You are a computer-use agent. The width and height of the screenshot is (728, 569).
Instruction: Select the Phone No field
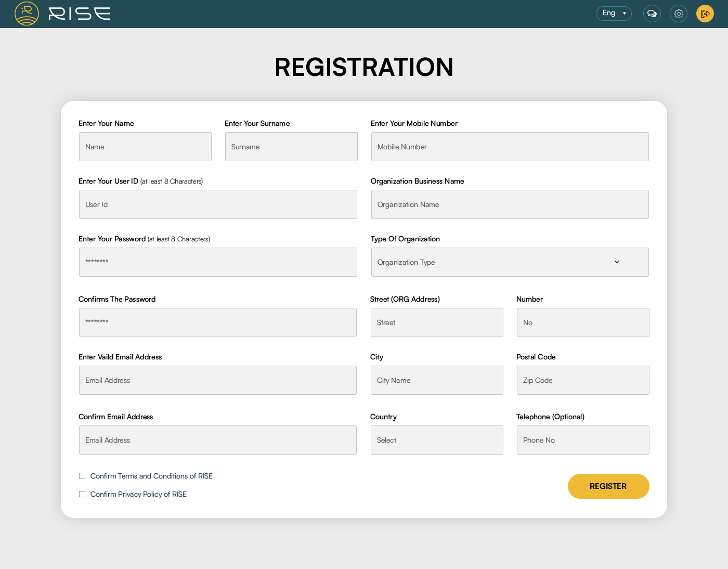click(583, 440)
